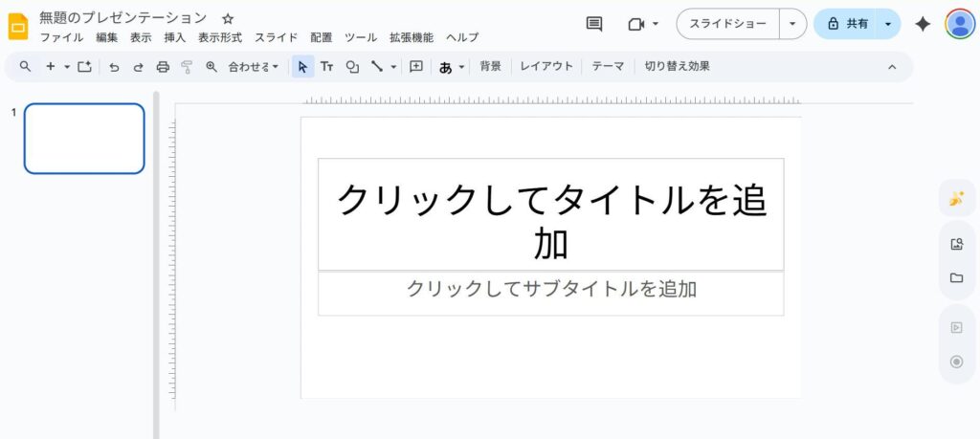Viewport: 980px width, 439px height.
Task: Click the 背景 background button
Action: tap(491, 66)
